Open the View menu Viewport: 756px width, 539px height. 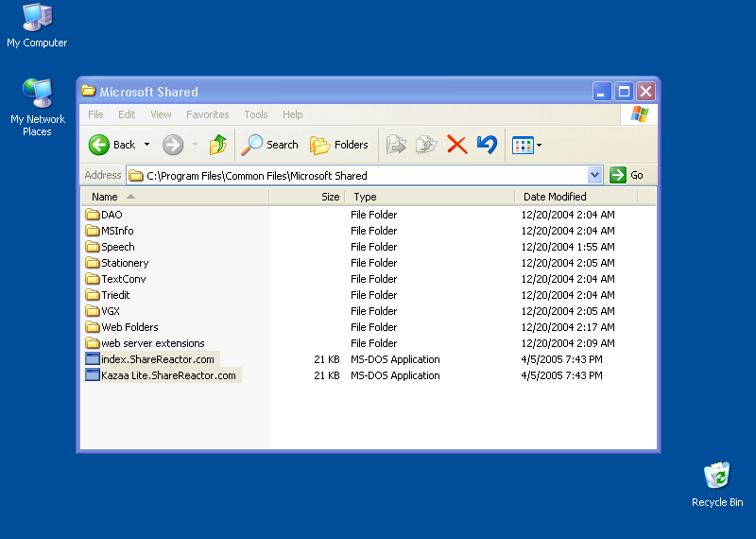tap(161, 114)
